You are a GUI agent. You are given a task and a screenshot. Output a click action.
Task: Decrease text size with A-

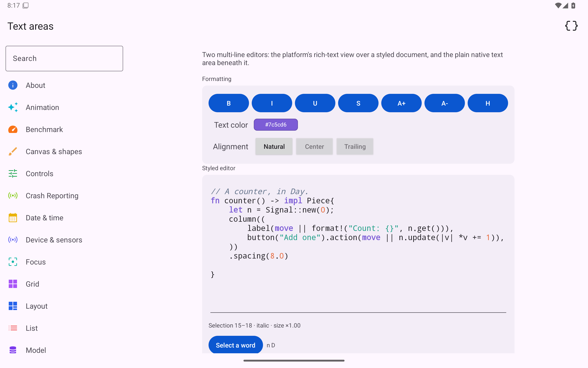coord(445,103)
